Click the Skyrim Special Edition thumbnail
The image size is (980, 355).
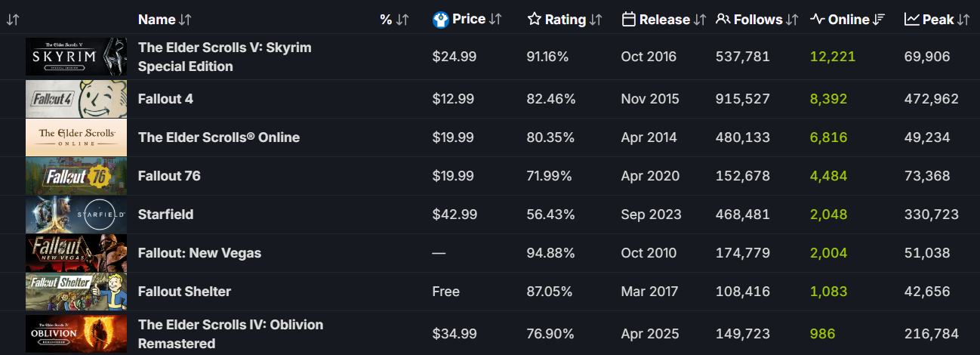[76, 57]
